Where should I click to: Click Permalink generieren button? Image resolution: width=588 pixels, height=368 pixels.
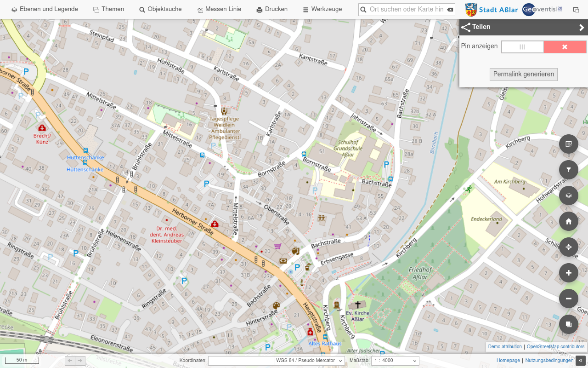[524, 74]
